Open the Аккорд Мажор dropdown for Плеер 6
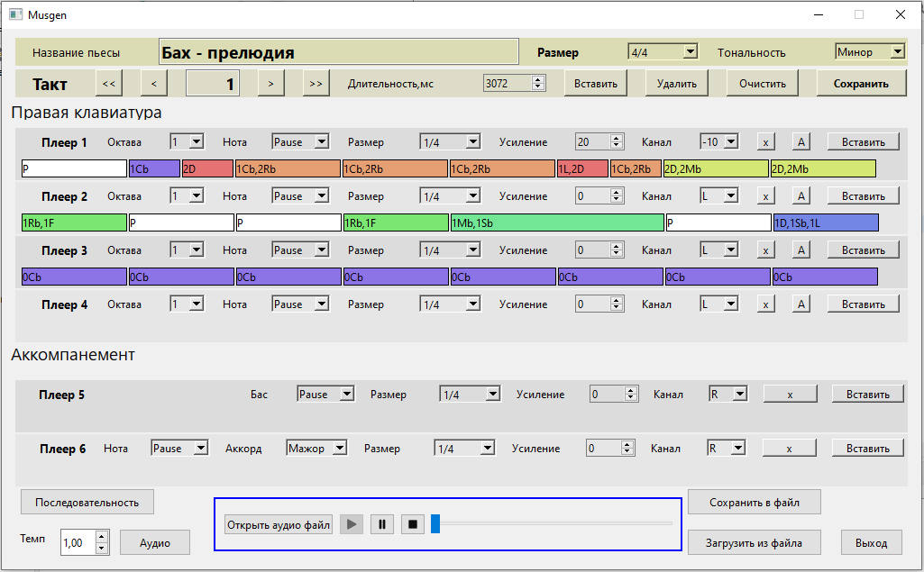This screenshot has height=572, width=924. click(316, 449)
